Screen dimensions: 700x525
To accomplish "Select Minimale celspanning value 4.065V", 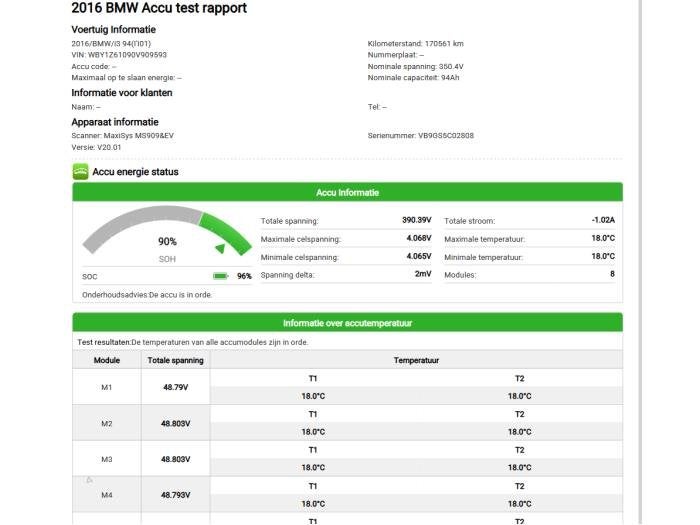I will point(419,256).
